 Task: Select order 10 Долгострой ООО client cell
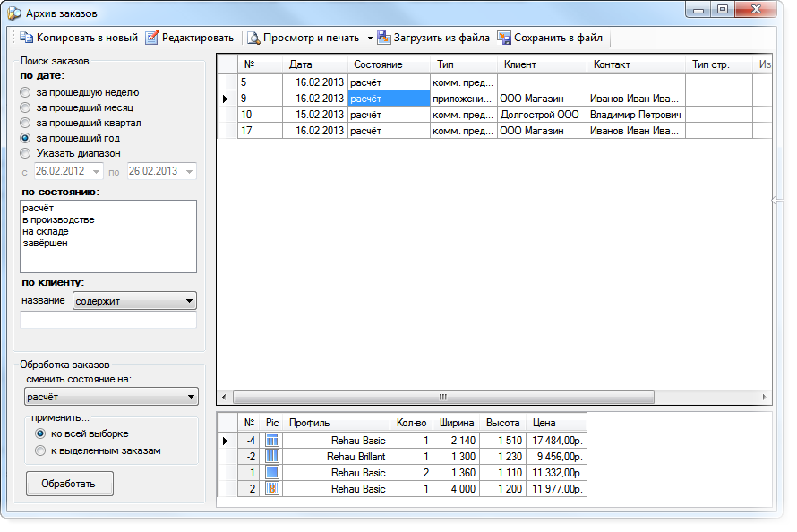click(542, 115)
